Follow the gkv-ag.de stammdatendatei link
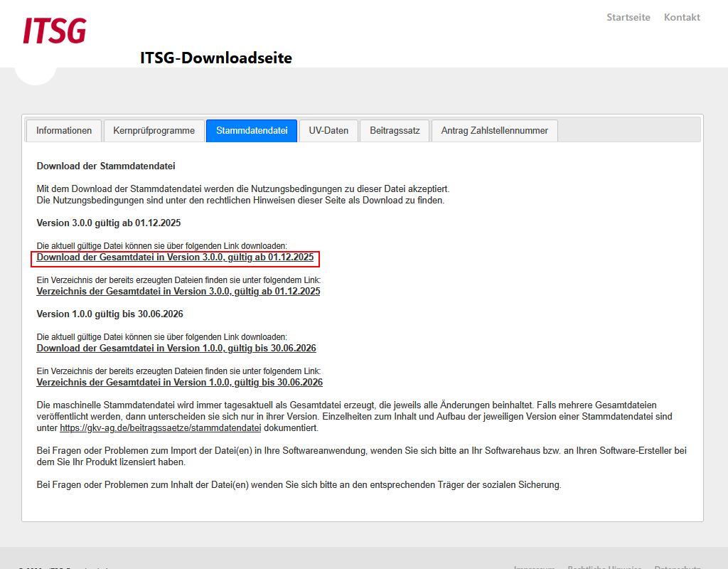Image resolution: width=728 pixels, height=569 pixels. 160,427
